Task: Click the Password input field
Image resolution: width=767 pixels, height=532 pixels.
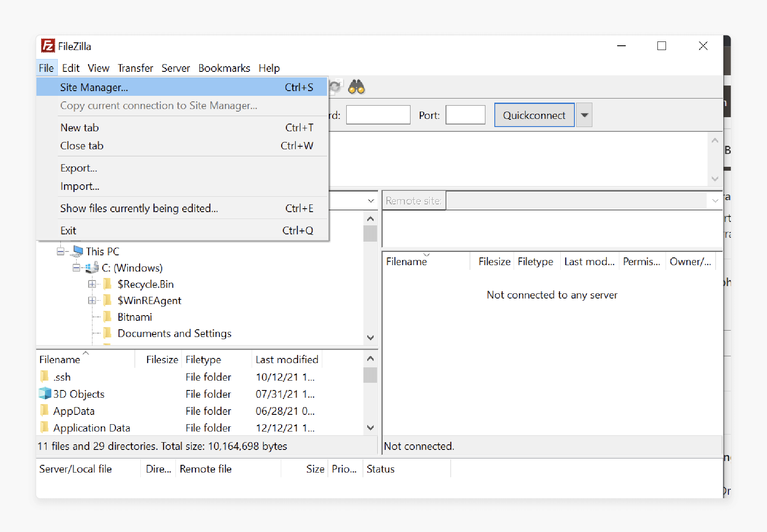Action: click(378, 115)
